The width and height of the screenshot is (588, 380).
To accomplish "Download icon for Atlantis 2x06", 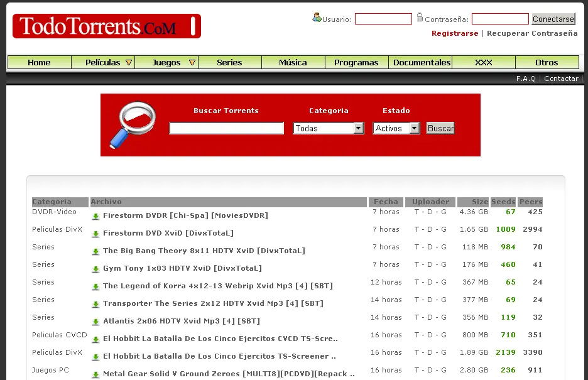I will [x=95, y=322].
